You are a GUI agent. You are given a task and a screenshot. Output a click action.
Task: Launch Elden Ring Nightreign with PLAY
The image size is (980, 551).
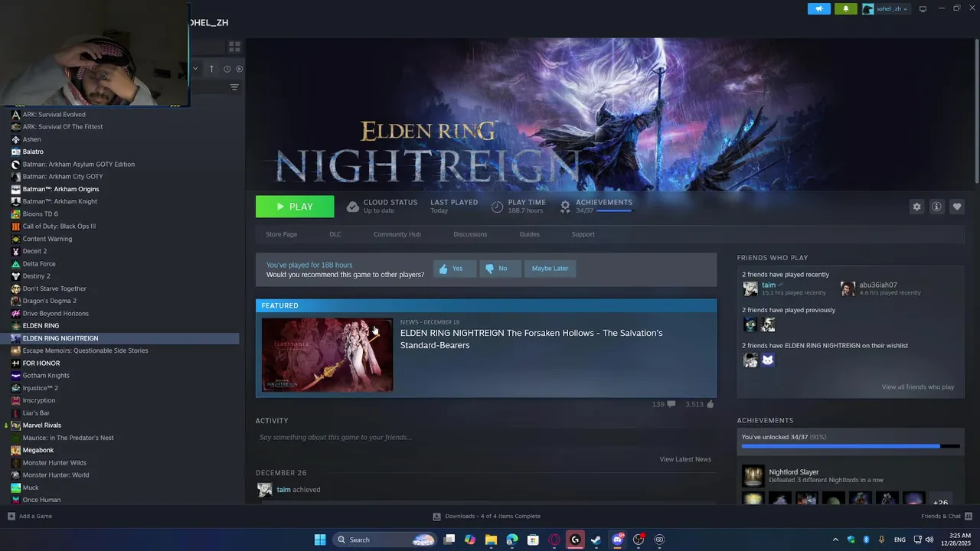[295, 207]
